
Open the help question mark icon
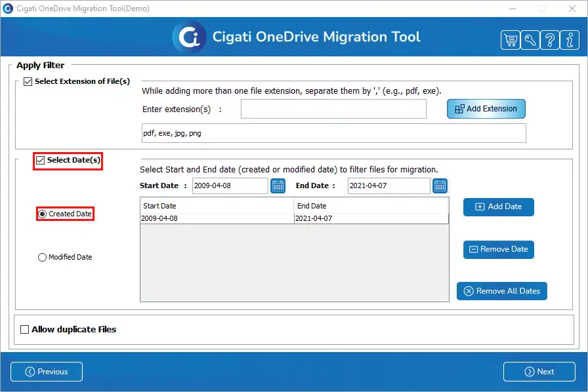coord(550,40)
